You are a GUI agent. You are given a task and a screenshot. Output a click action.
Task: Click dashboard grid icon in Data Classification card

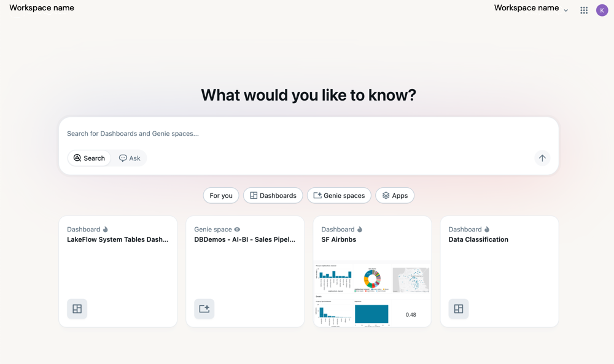[459, 309]
